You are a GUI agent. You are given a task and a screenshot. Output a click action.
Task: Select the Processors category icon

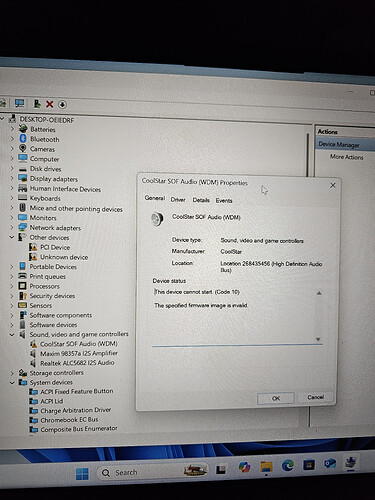tap(23, 286)
